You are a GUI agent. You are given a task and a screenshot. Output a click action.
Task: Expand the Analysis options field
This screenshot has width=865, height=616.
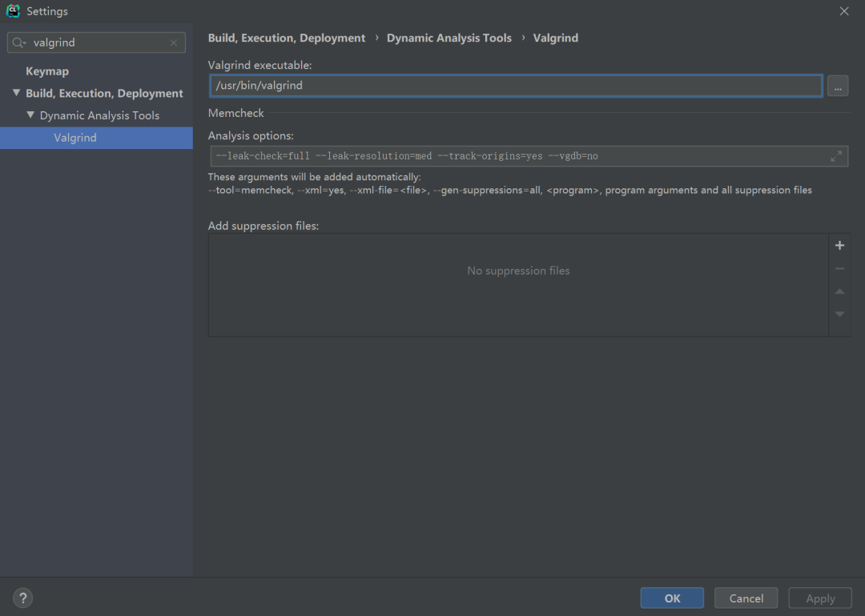point(836,156)
